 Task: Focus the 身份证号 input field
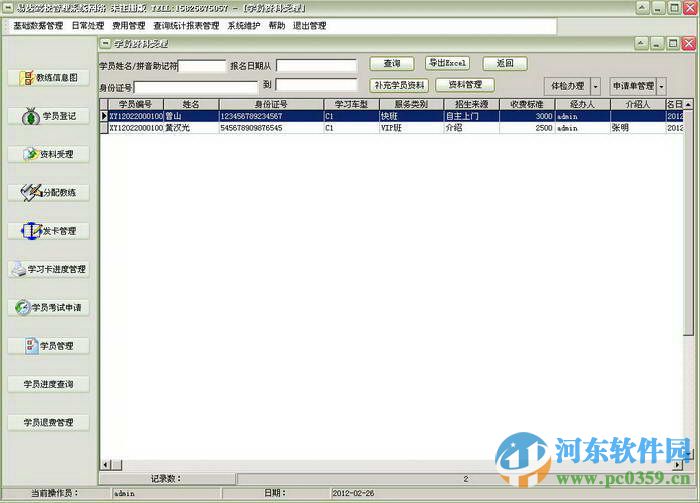point(196,87)
